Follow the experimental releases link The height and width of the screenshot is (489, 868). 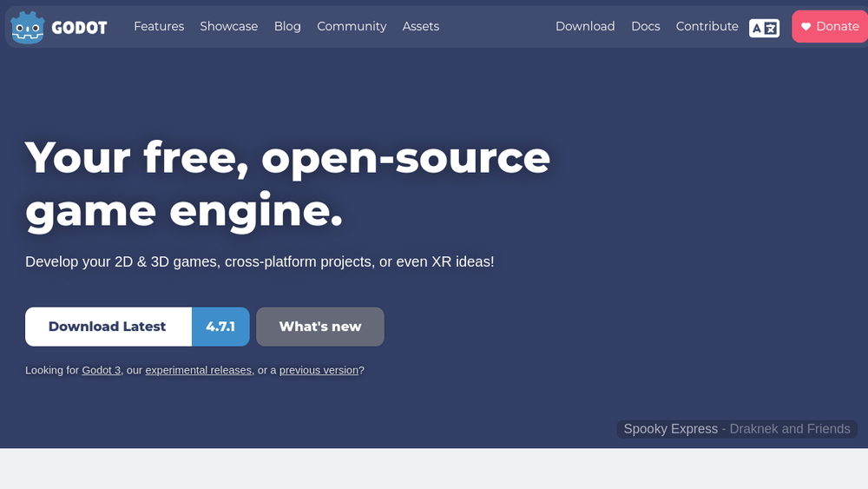(x=198, y=370)
